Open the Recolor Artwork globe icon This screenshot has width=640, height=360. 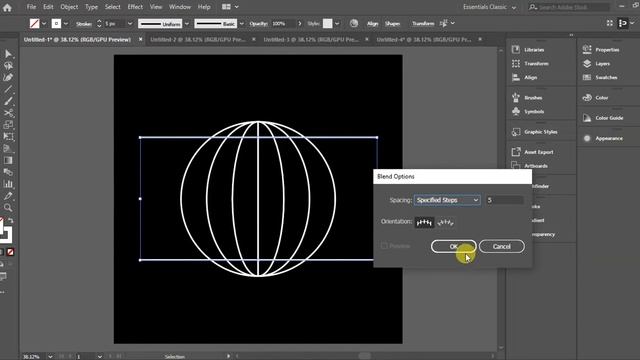pyautogui.click(x=354, y=23)
